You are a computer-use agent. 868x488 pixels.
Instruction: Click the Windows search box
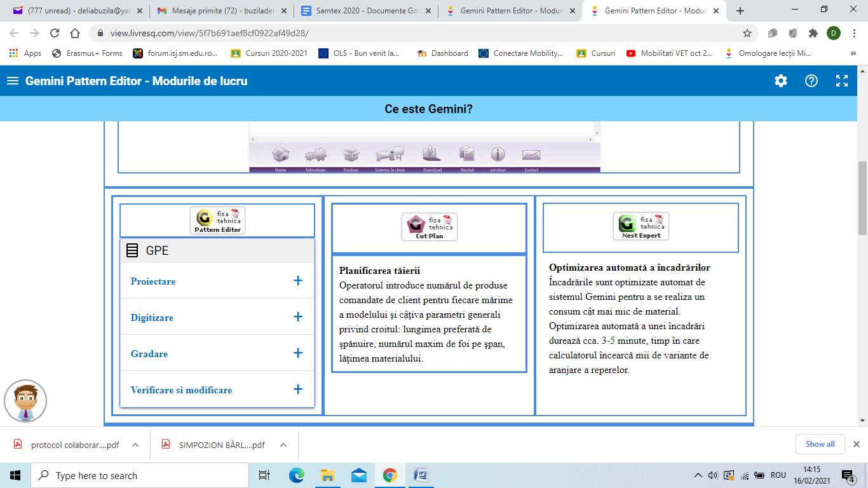click(140, 475)
